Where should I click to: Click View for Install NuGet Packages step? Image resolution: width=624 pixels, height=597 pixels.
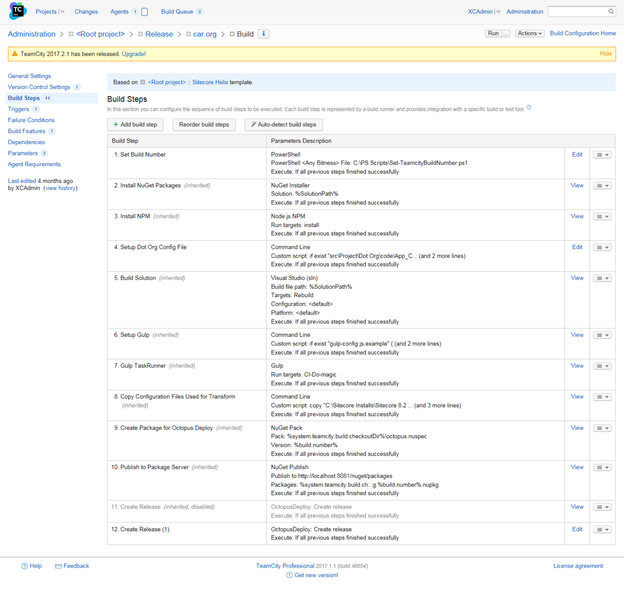pyautogui.click(x=577, y=185)
